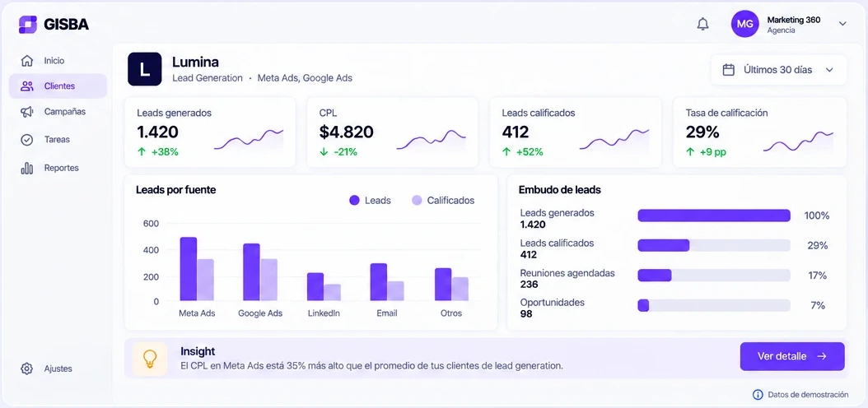The image size is (868, 408).
Task: Click the Insight lightbulb icon
Action: [150, 359]
